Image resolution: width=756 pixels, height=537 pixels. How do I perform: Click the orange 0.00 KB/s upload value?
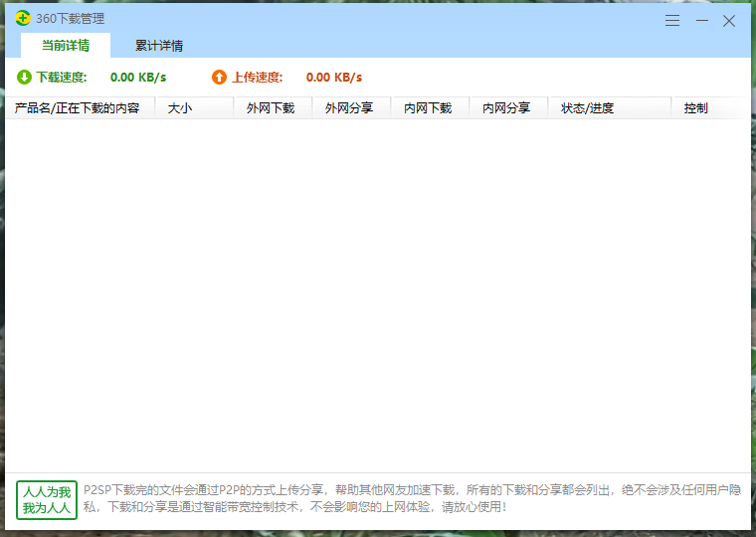point(334,78)
